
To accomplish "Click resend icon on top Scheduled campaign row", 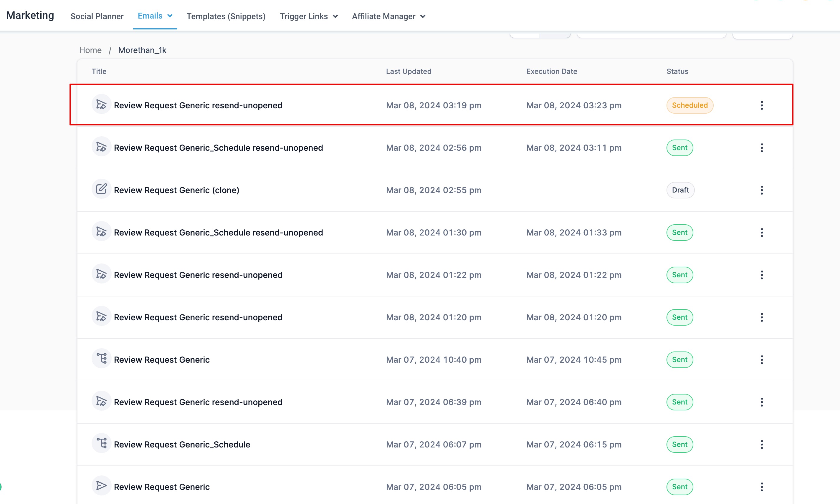I will point(101,104).
